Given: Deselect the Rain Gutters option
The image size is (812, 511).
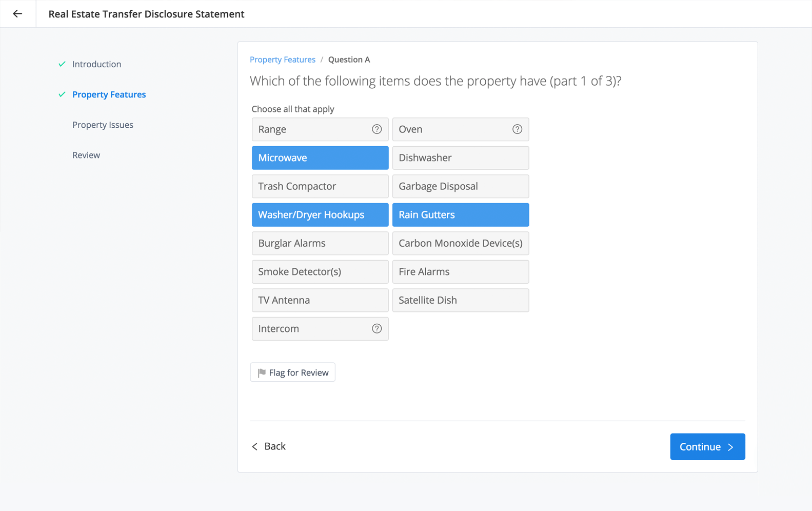Looking at the screenshot, I should [460, 215].
